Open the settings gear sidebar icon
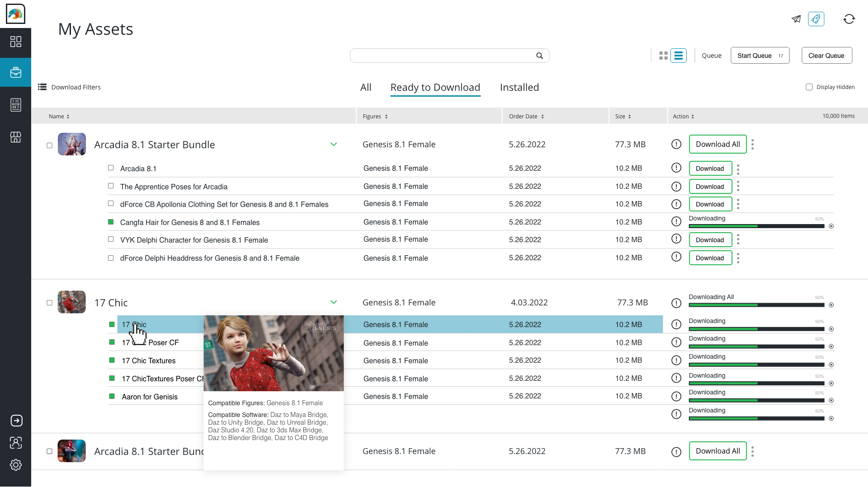Image resolution: width=868 pixels, height=487 pixels. tap(16, 465)
